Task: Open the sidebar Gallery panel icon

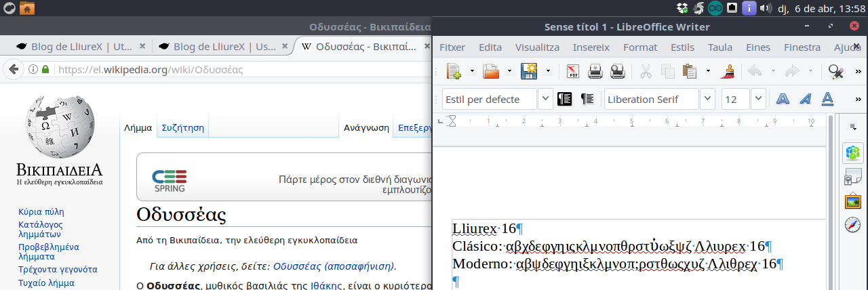Action: 852,201
